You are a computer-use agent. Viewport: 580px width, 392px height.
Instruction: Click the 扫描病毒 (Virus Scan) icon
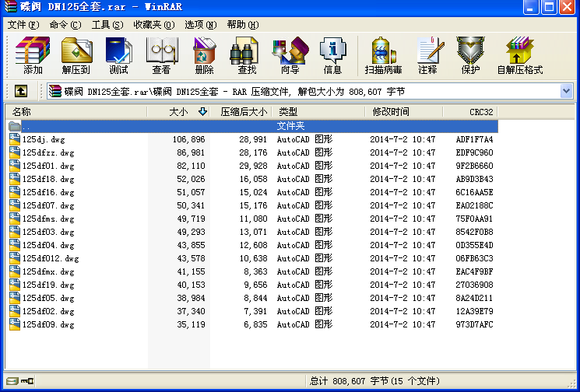click(385, 55)
